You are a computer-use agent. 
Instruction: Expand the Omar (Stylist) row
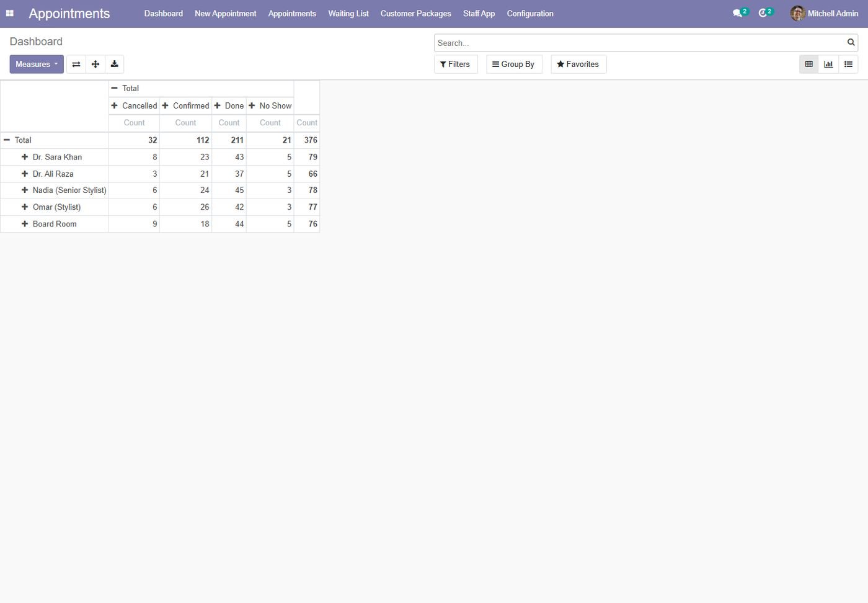click(55, 207)
